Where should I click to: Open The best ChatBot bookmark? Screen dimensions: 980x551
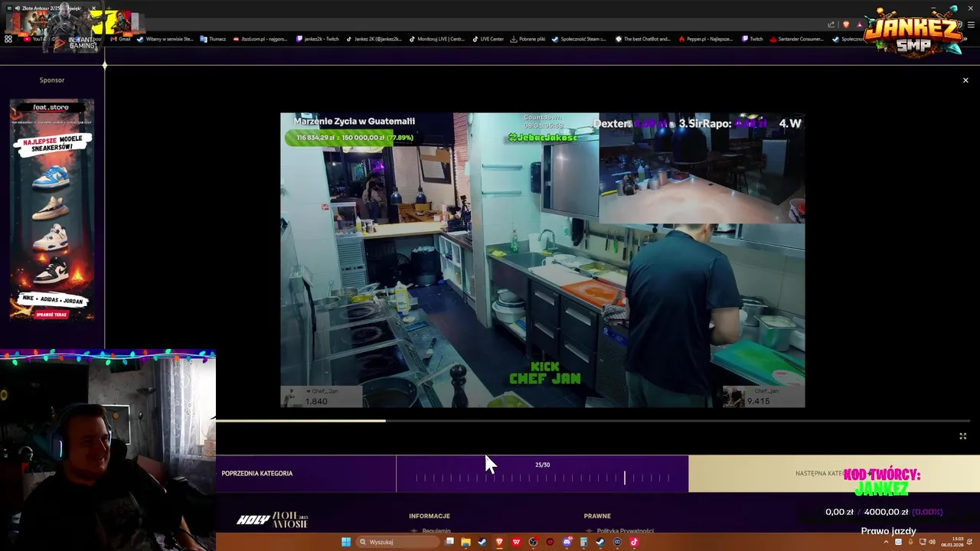tap(642, 39)
